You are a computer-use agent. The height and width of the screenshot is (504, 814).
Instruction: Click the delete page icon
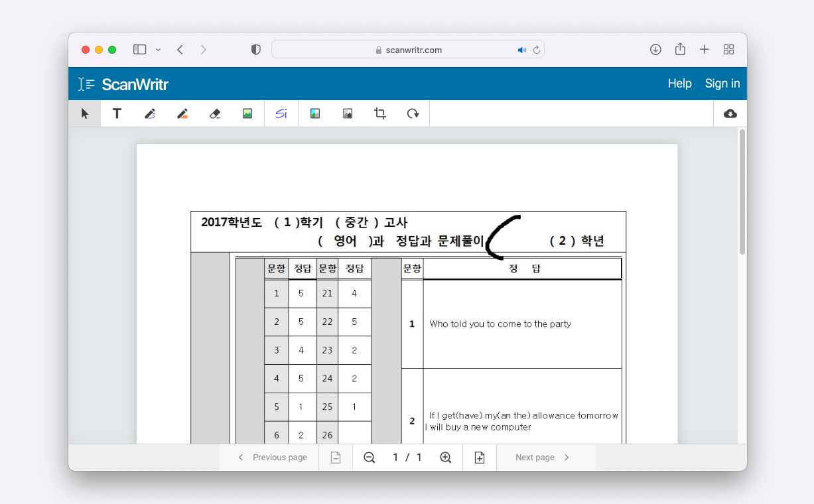[336, 458]
